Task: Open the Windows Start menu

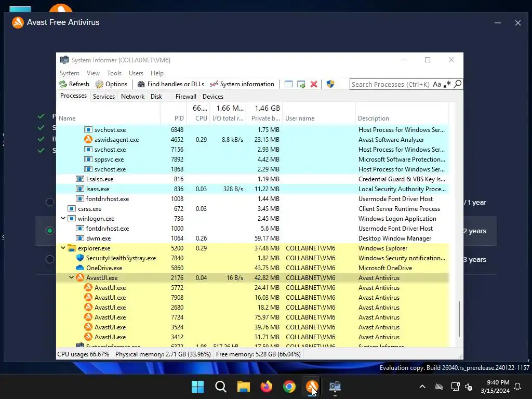Action: 197,387
